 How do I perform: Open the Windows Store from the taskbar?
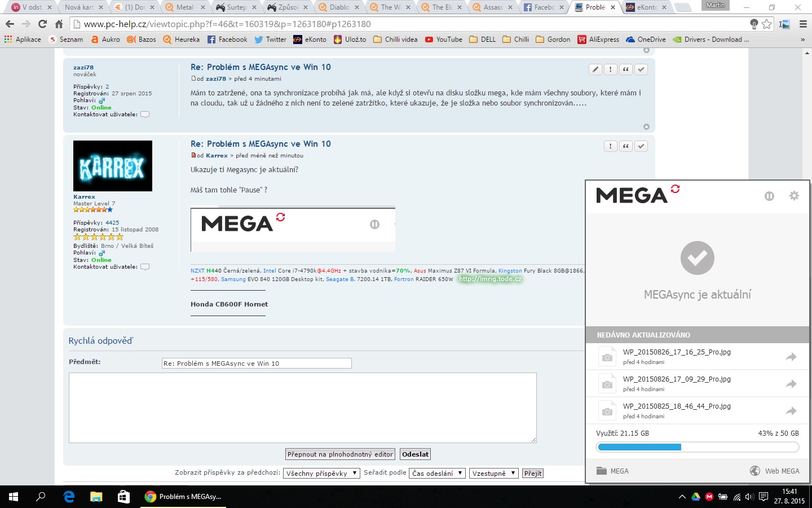tap(123, 497)
